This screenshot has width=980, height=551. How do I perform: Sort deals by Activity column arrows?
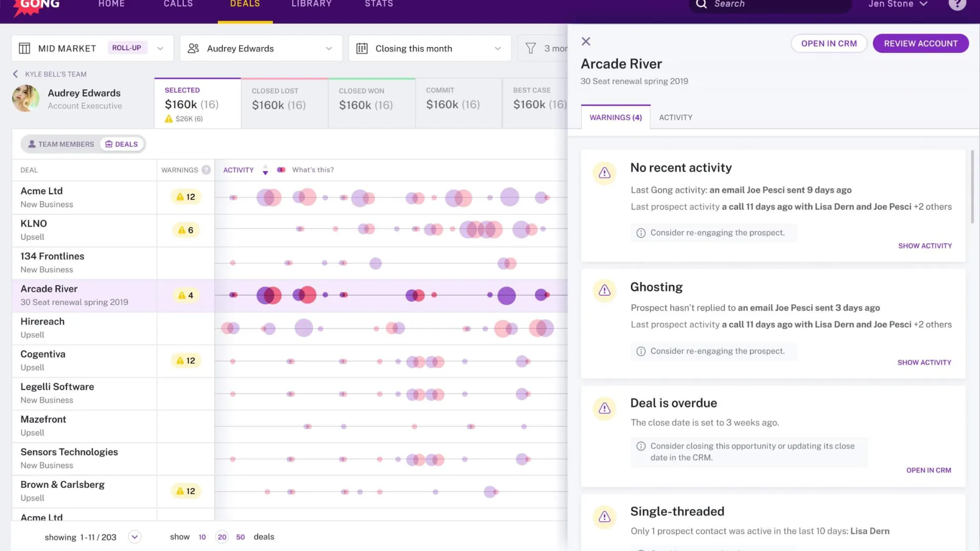point(265,170)
